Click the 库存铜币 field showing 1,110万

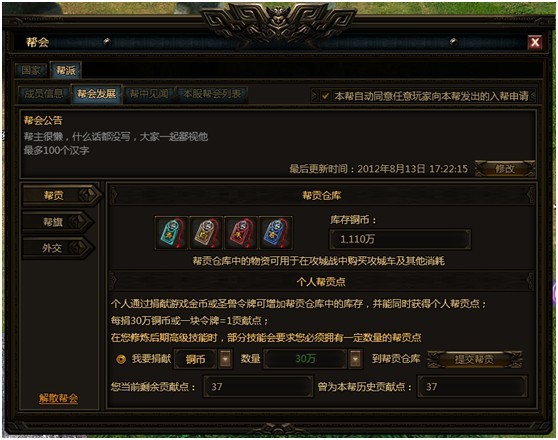click(x=400, y=239)
